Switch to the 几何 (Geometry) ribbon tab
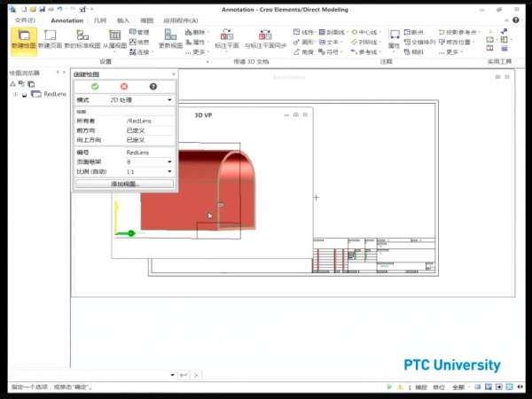This screenshot has height=399, width=532. [99, 19]
